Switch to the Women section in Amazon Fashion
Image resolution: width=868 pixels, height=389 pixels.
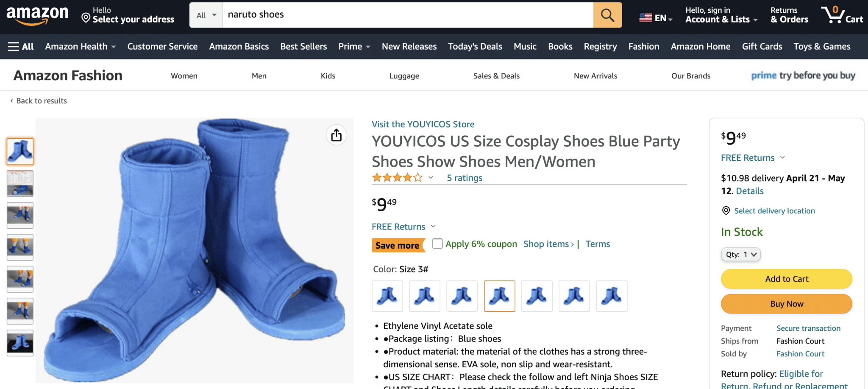(184, 76)
